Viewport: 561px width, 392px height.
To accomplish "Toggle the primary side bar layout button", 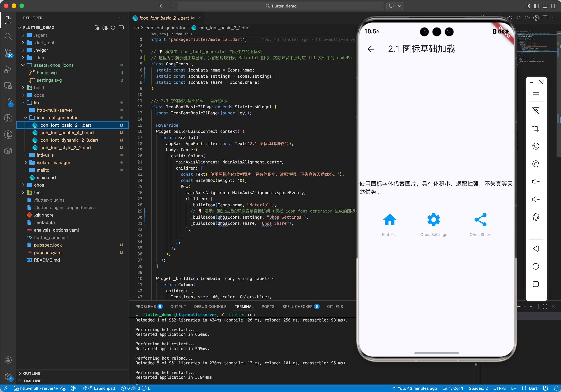I will tap(536, 6).
